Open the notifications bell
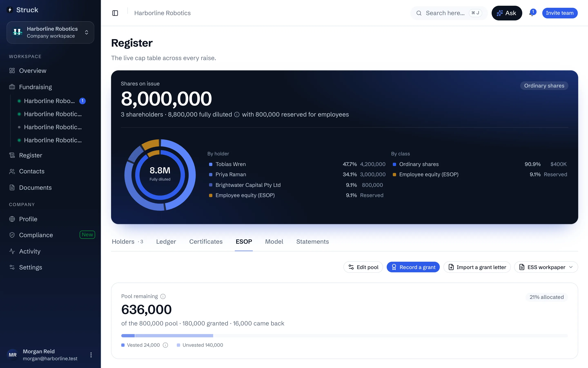 [x=532, y=13]
